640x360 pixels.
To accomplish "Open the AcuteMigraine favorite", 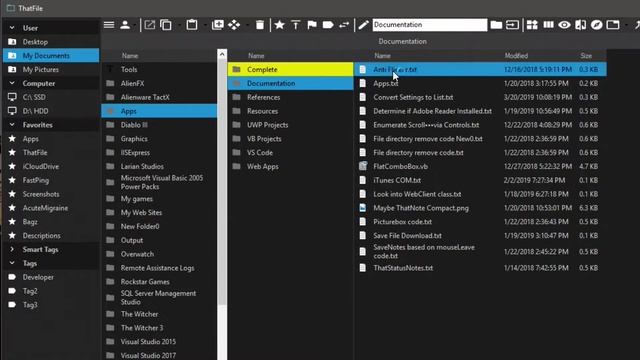I will coord(51,208).
